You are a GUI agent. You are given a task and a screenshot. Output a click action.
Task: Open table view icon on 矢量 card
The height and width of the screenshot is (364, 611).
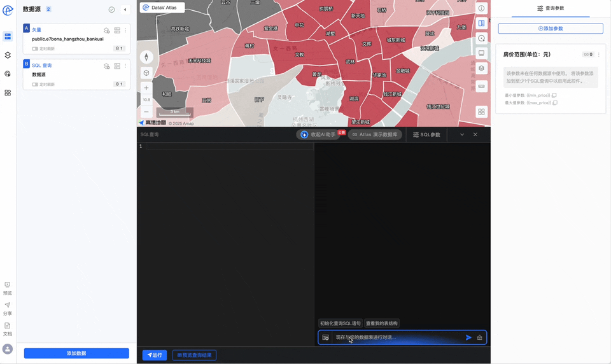[117, 31]
